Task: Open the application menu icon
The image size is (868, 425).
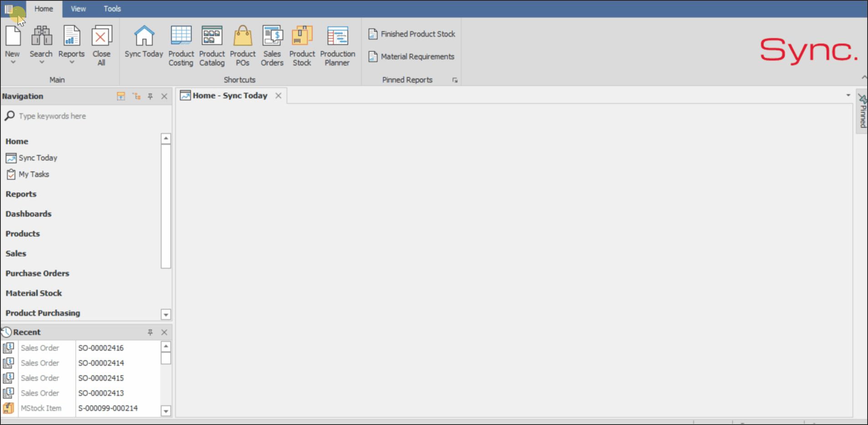Action: 9,9
